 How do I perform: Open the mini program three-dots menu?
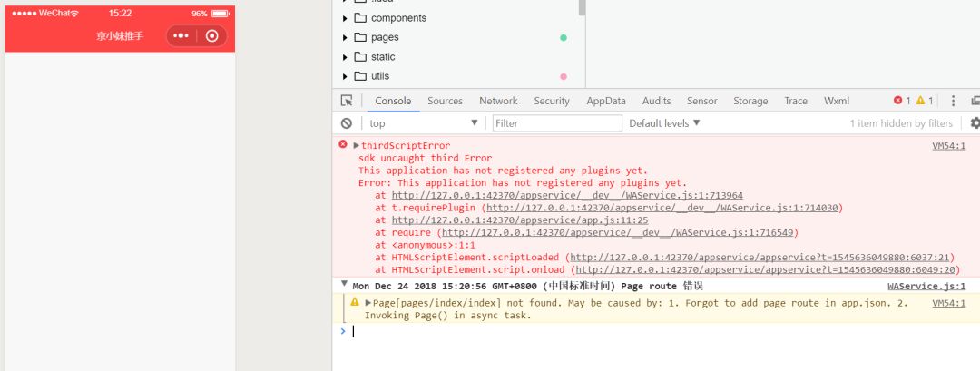click(181, 35)
